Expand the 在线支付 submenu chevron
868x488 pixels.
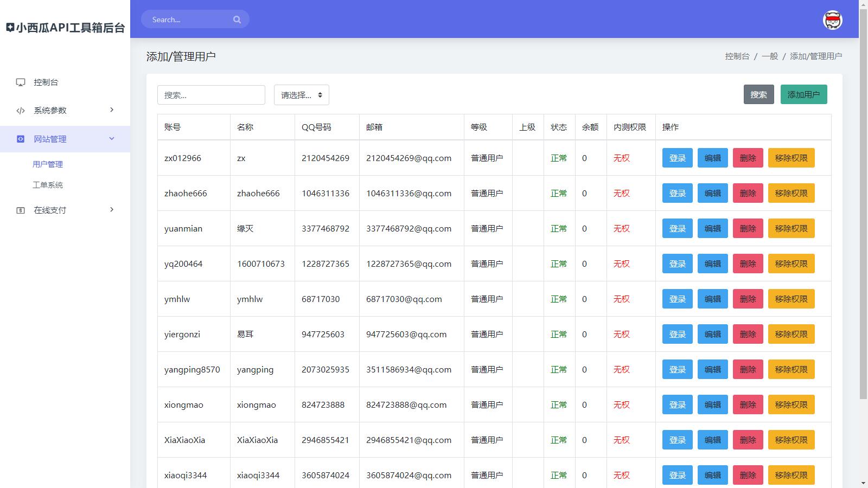(112, 210)
